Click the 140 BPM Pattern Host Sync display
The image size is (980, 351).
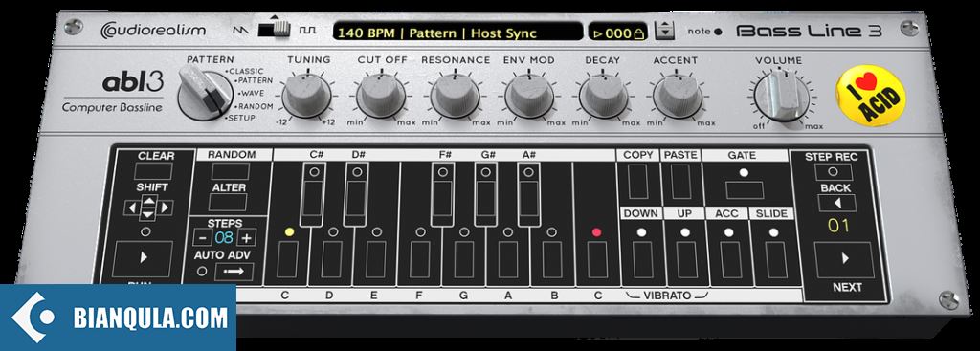click(x=457, y=33)
